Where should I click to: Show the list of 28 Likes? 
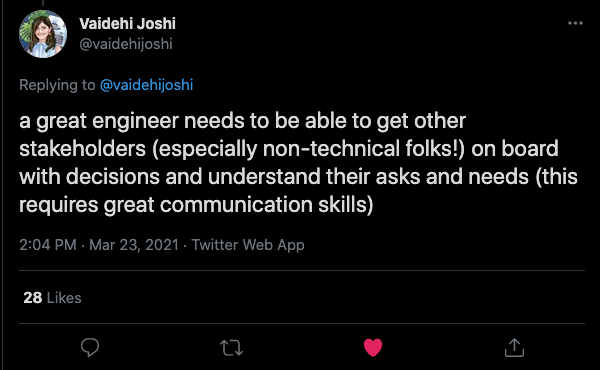[x=52, y=298]
